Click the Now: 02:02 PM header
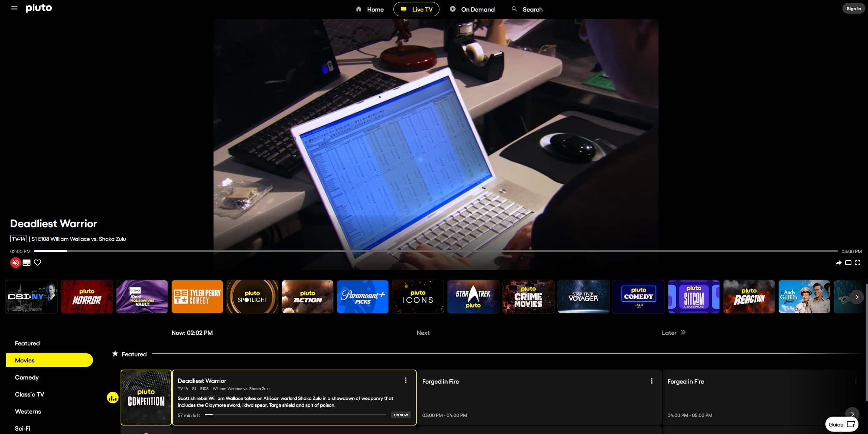The height and width of the screenshot is (434, 868). pos(192,333)
